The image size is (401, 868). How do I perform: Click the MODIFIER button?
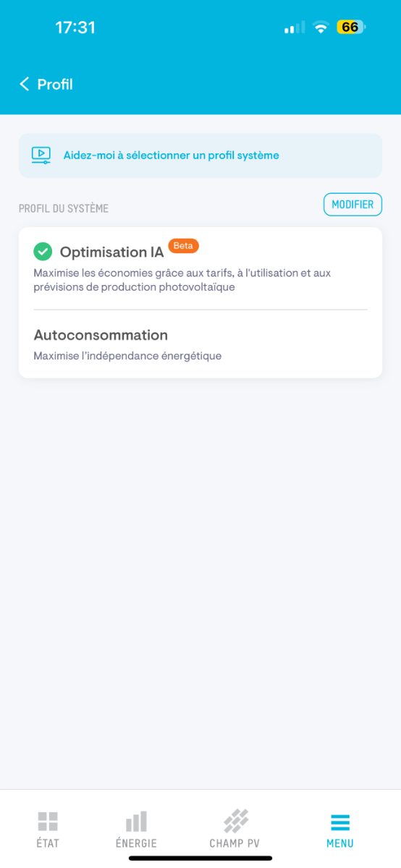tap(353, 205)
